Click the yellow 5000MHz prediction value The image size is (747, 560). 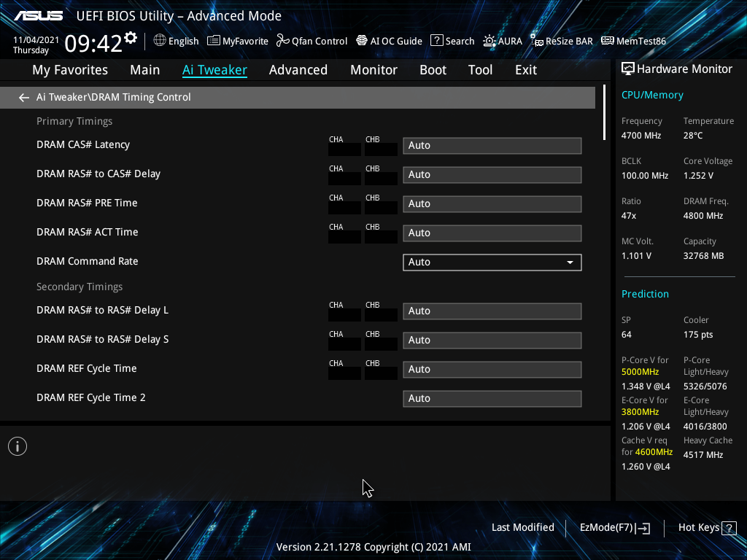click(640, 372)
